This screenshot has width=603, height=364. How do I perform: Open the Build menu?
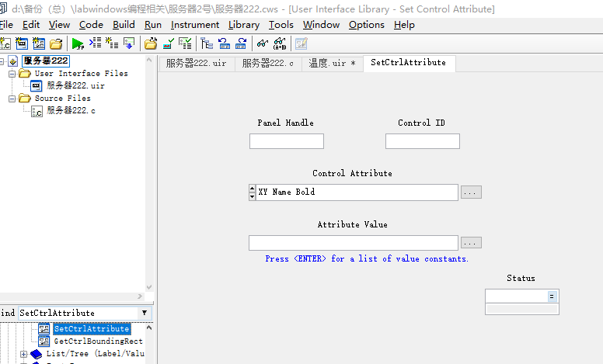click(124, 25)
